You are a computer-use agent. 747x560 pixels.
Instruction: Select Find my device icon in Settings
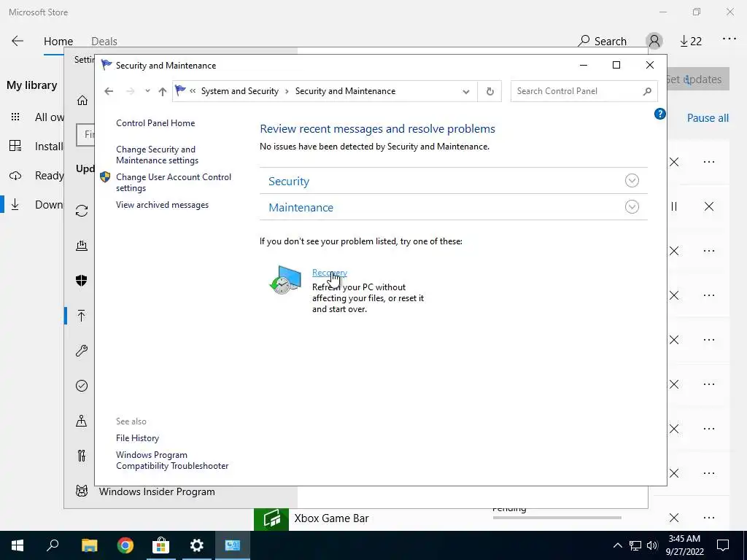point(82,421)
